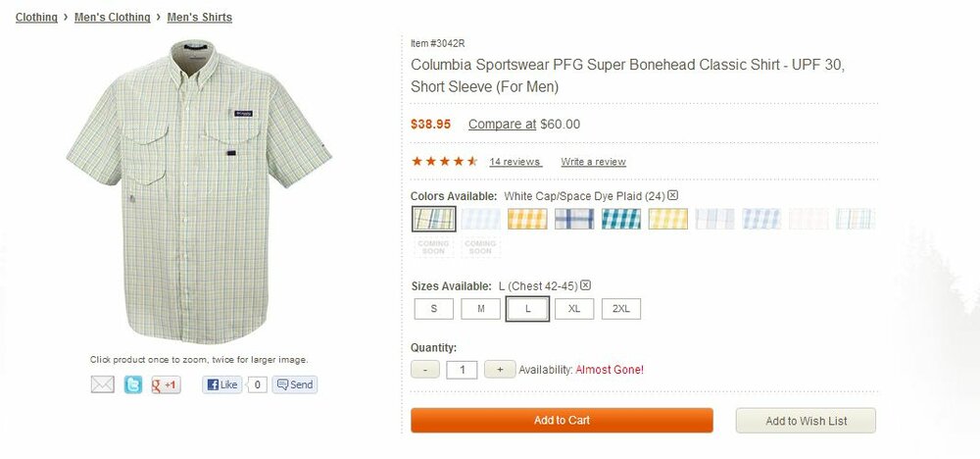Clear the selected size with the X icon
The width and height of the screenshot is (980, 459).
585,285
